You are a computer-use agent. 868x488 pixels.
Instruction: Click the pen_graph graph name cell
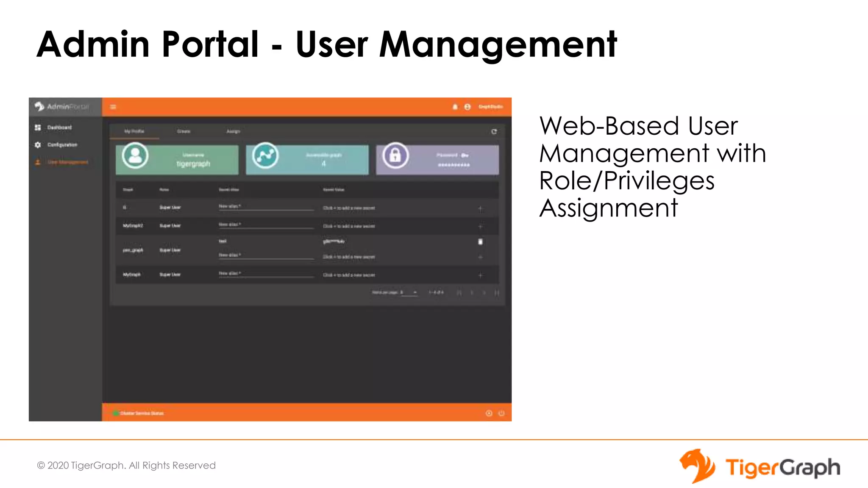(x=133, y=250)
